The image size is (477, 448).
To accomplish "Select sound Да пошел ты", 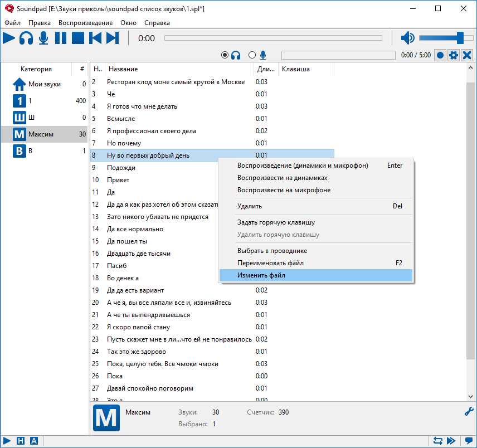I will pyautogui.click(x=154, y=241).
